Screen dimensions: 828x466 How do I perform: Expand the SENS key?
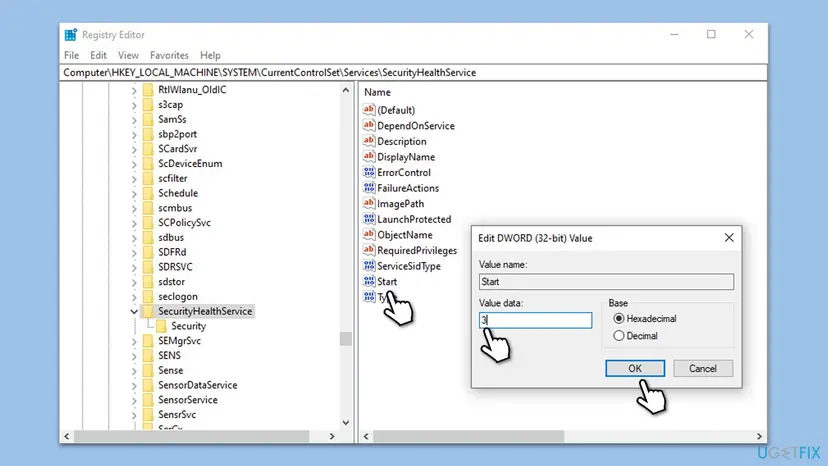coord(134,356)
